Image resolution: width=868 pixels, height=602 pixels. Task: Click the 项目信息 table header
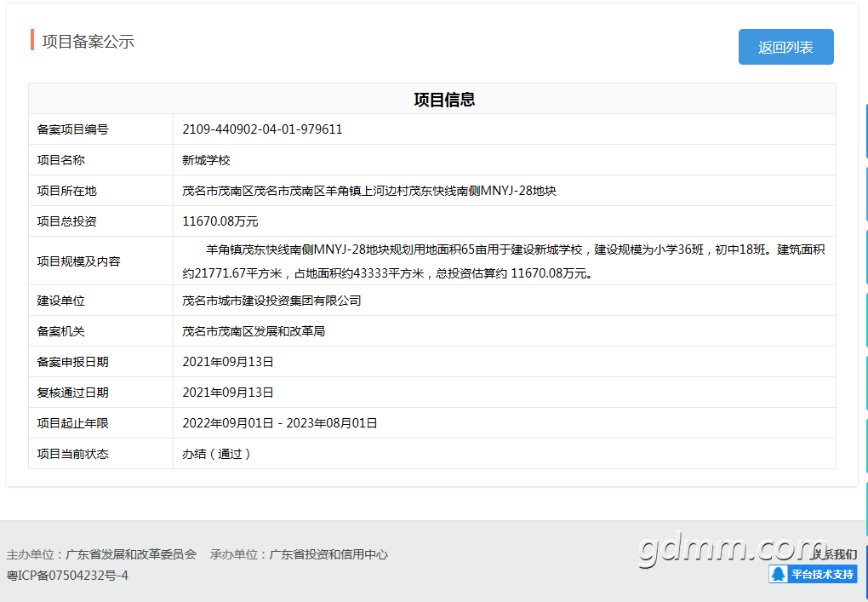pyautogui.click(x=444, y=100)
